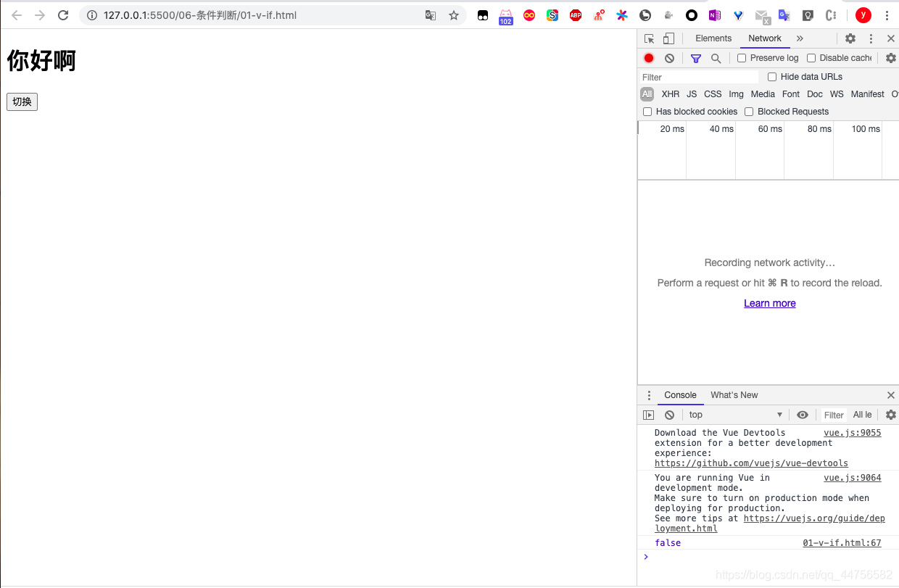This screenshot has height=588, width=899.
Task: Toggle the network filter funnel icon
Action: 696,58
